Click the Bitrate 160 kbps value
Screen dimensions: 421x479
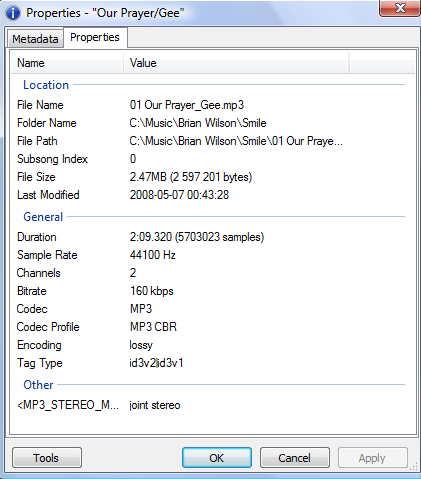point(152,291)
